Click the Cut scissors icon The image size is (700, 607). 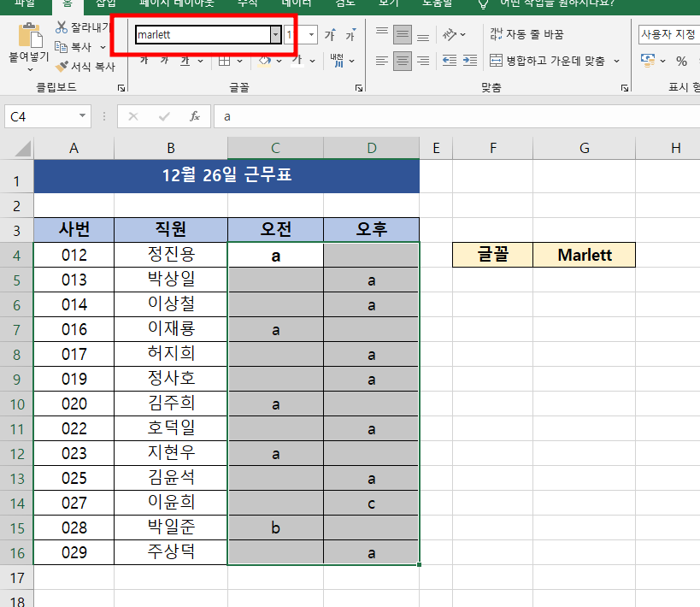pyautogui.click(x=62, y=27)
